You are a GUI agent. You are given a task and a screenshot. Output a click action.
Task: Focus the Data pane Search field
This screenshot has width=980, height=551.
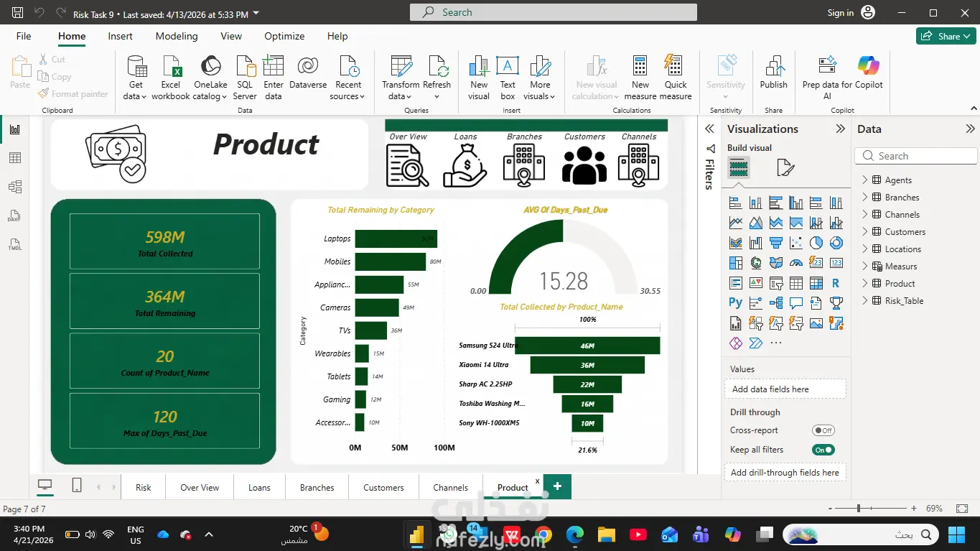tap(916, 156)
